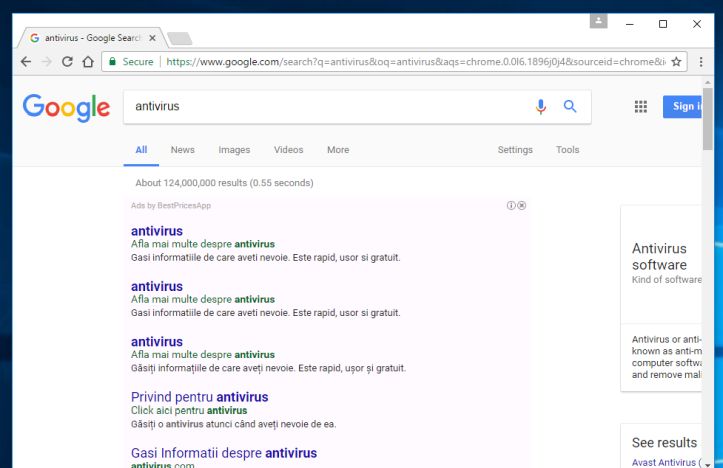This screenshot has height=468, width=723.
Task: Open the Google apps grid
Action: pyautogui.click(x=640, y=107)
